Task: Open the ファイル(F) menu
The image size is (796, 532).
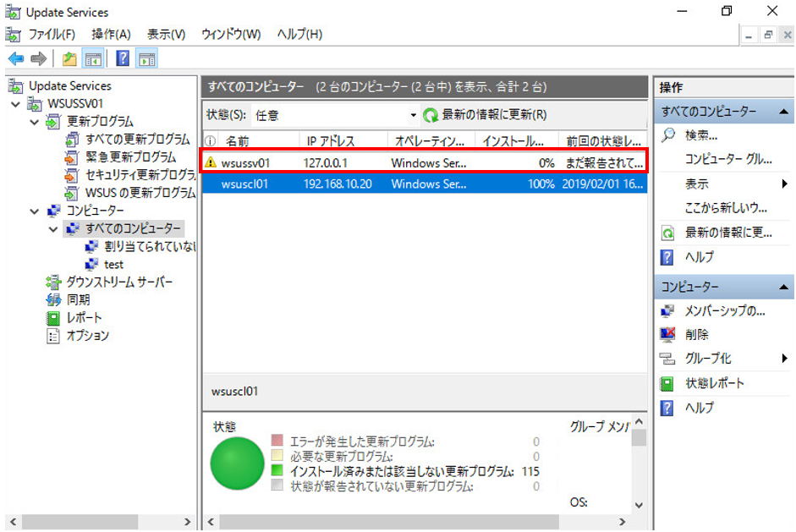Action: pos(52,34)
